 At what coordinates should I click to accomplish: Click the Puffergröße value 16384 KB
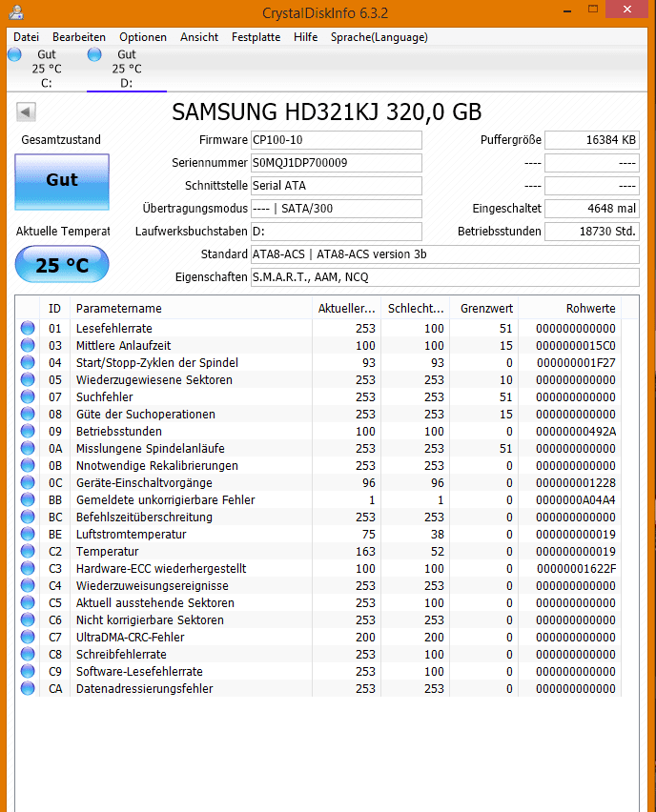pyautogui.click(x=592, y=140)
